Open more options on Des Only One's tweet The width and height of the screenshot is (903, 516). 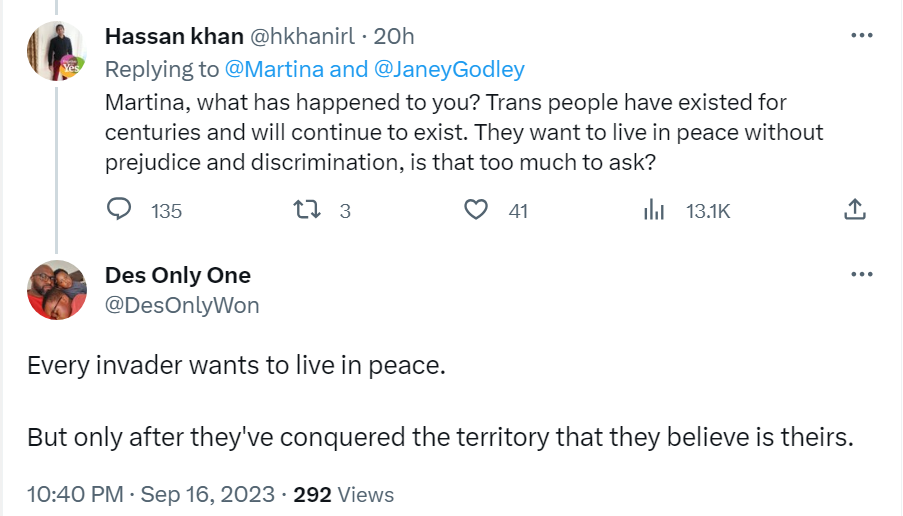(861, 275)
